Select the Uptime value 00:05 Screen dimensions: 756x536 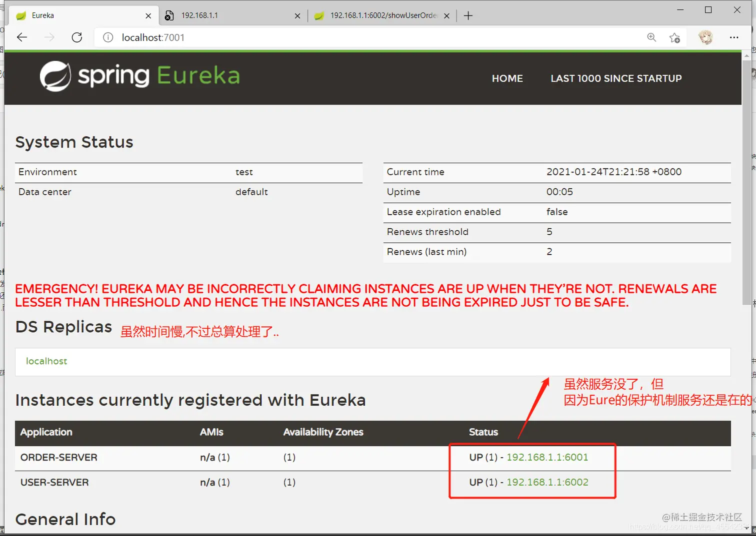point(559,192)
